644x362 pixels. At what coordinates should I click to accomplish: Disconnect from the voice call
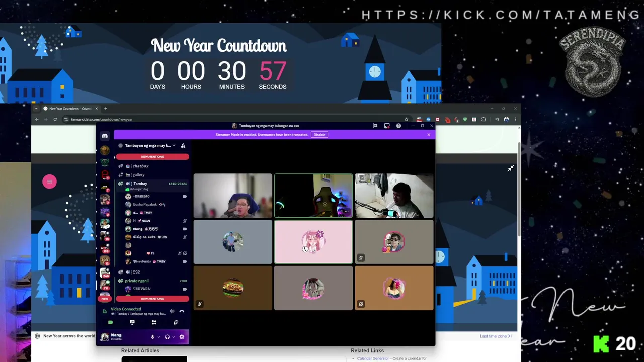point(182,311)
